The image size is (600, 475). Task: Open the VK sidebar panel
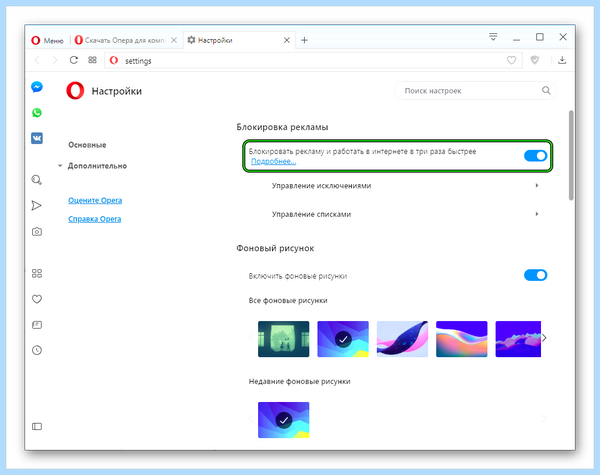coord(37,138)
